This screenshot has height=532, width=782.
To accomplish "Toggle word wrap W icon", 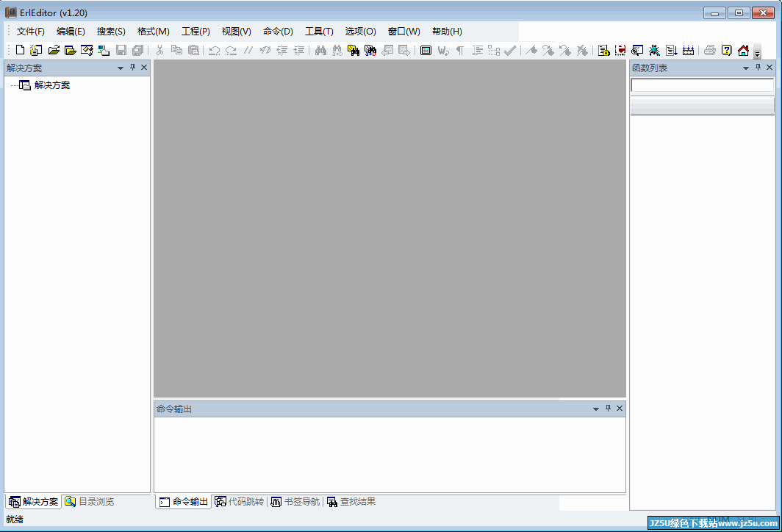I will [443, 50].
